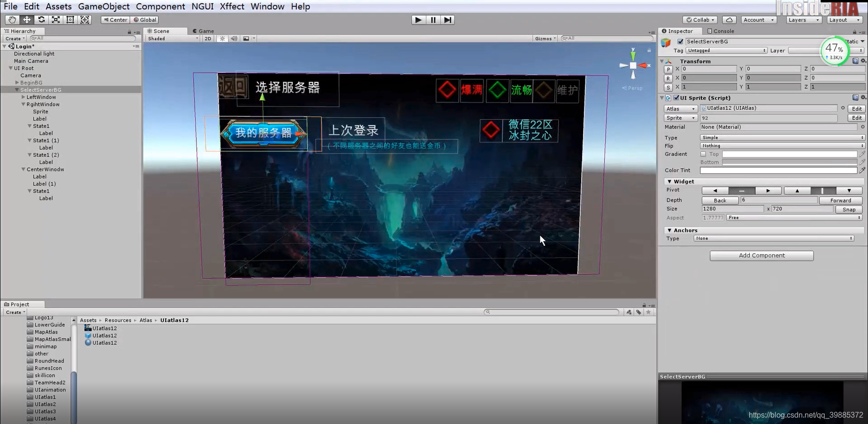
Task: Click the Pause button
Action: [433, 20]
